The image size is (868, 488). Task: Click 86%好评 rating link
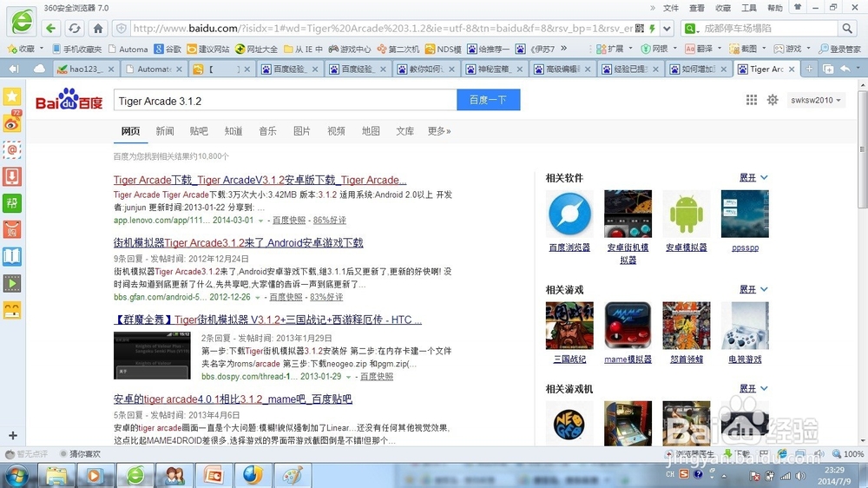(329, 221)
